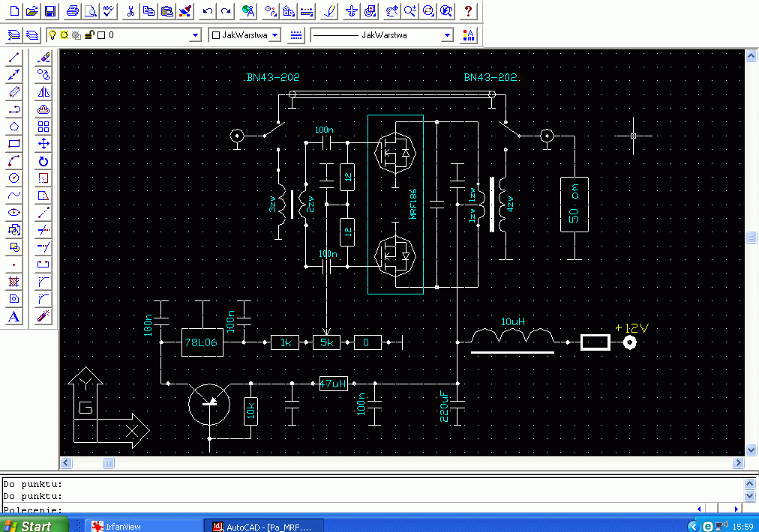The image size is (759, 532).
Task: Click the Save floppy disk icon
Action: [x=49, y=11]
